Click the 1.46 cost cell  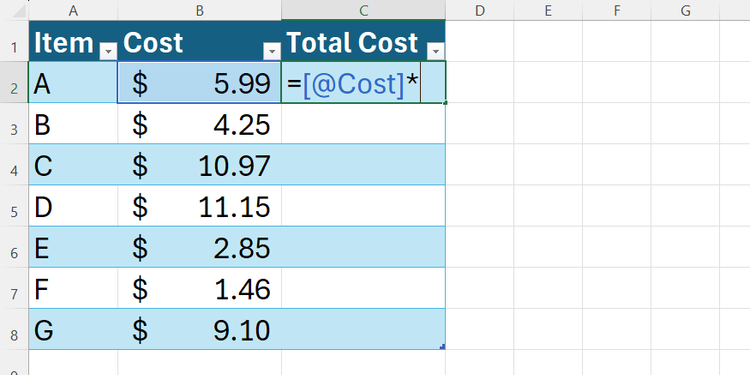pos(199,288)
